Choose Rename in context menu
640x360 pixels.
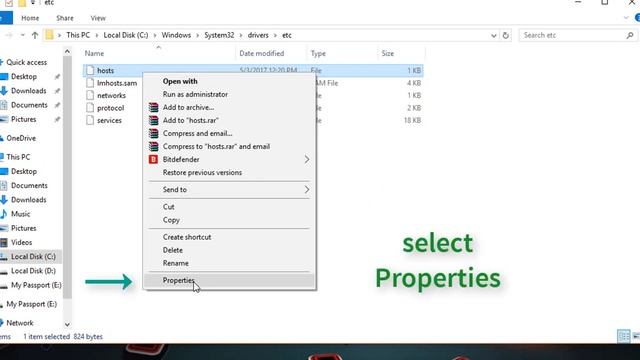[x=176, y=263]
